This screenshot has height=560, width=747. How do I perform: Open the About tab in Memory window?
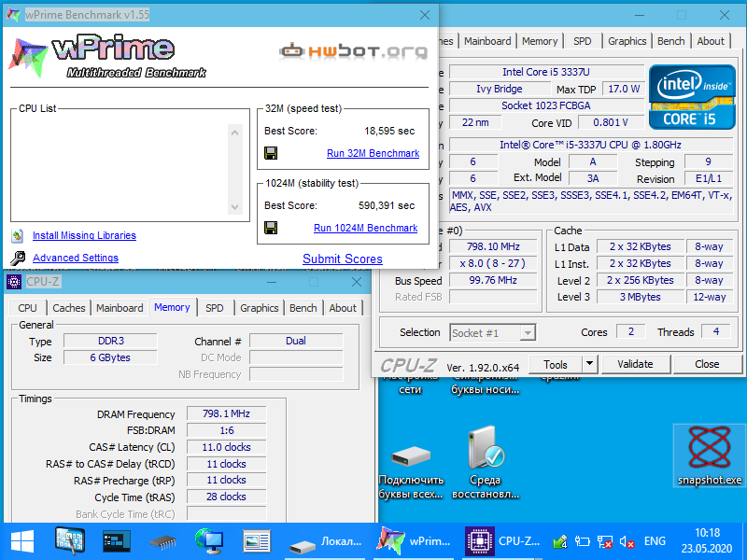[x=343, y=308]
